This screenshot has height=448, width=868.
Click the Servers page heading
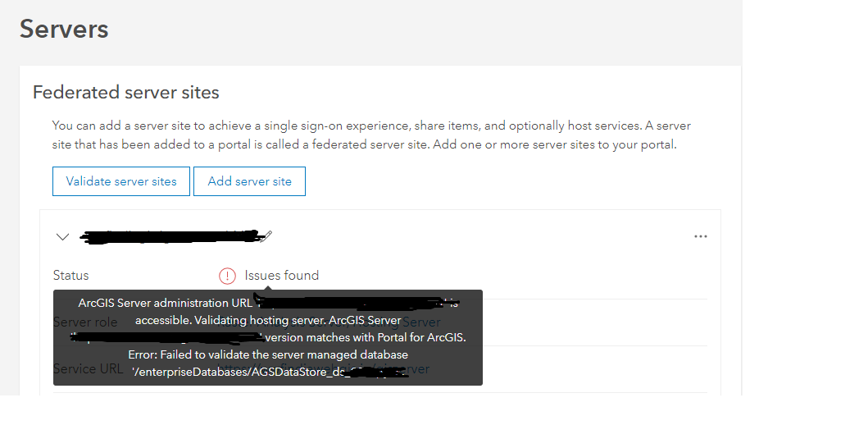pos(64,30)
